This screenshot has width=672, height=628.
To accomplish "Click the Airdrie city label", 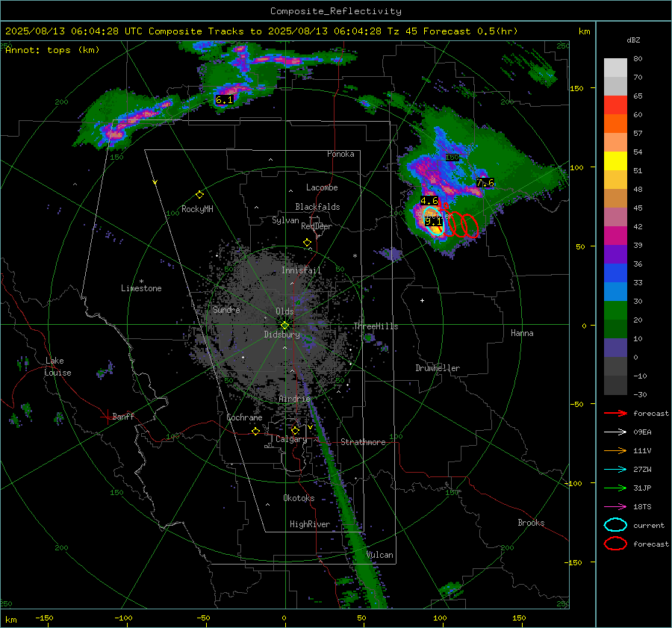I will point(294,399).
